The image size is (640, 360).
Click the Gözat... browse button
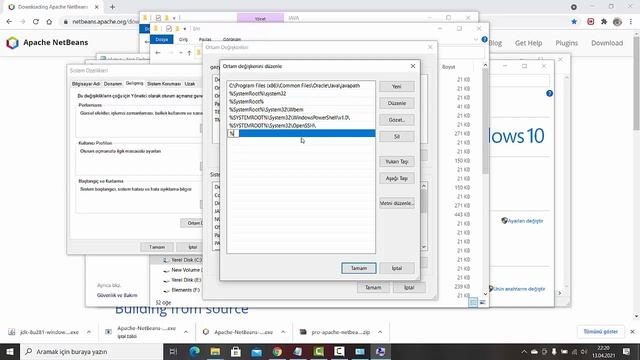396,120
